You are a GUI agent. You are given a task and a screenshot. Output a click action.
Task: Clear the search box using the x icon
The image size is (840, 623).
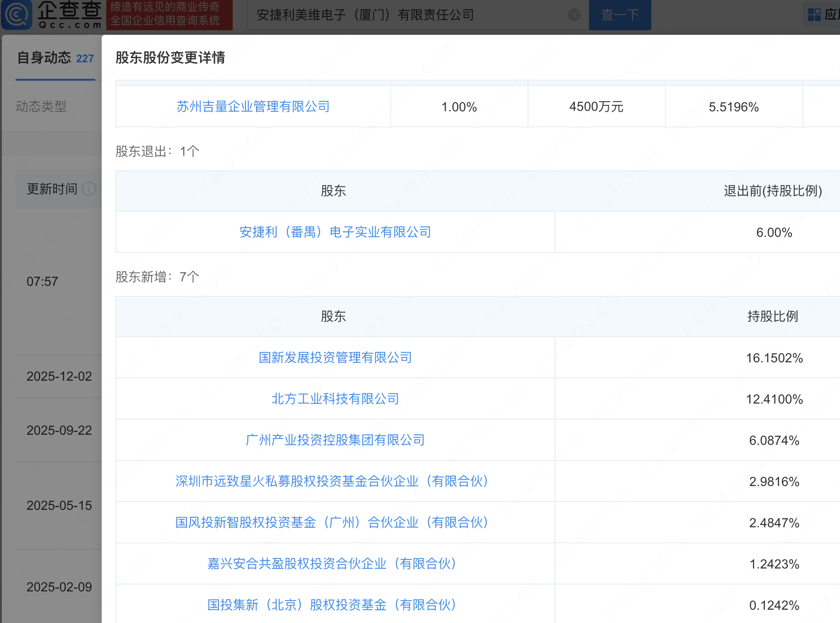[x=574, y=15]
